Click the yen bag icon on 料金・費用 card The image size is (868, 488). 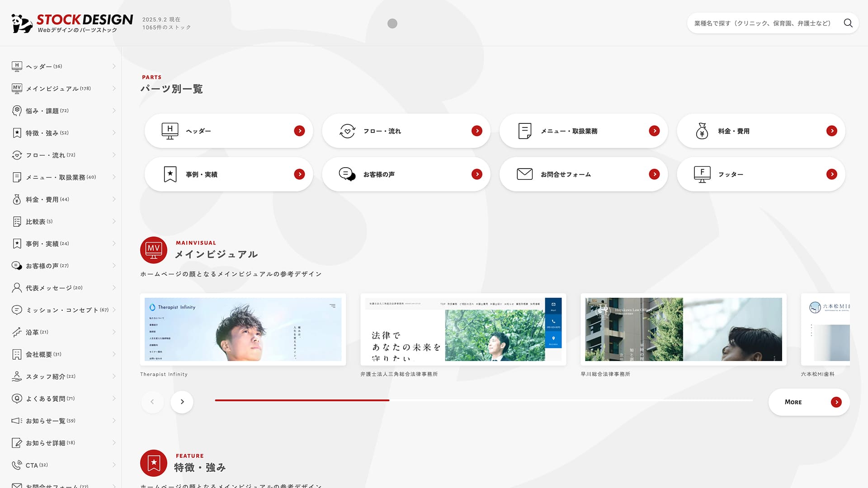click(x=702, y=131)
